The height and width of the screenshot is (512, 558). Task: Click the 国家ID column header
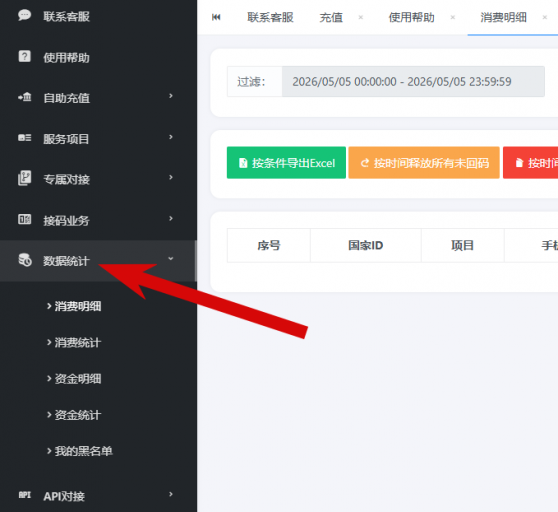(365, 246)
